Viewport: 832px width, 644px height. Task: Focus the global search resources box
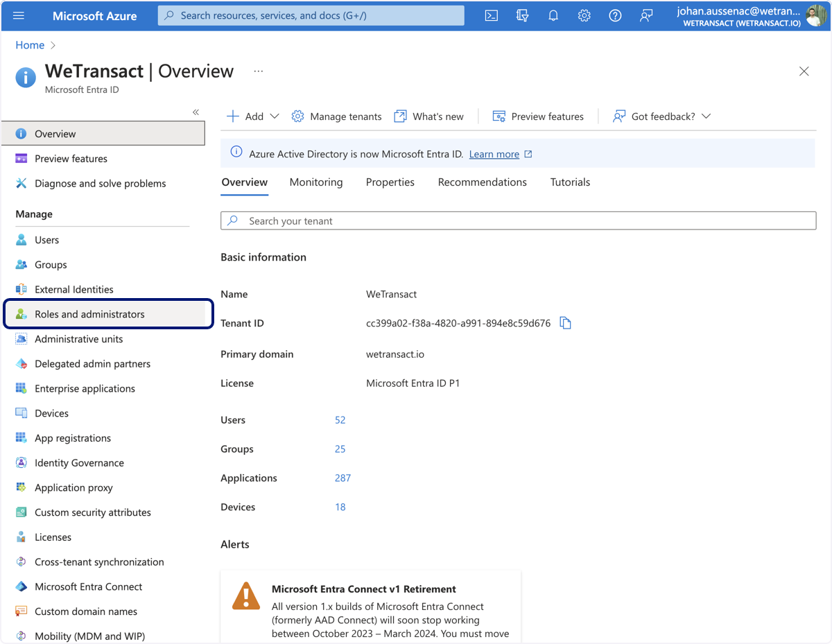pyautogui.click(x=311, y=15)
